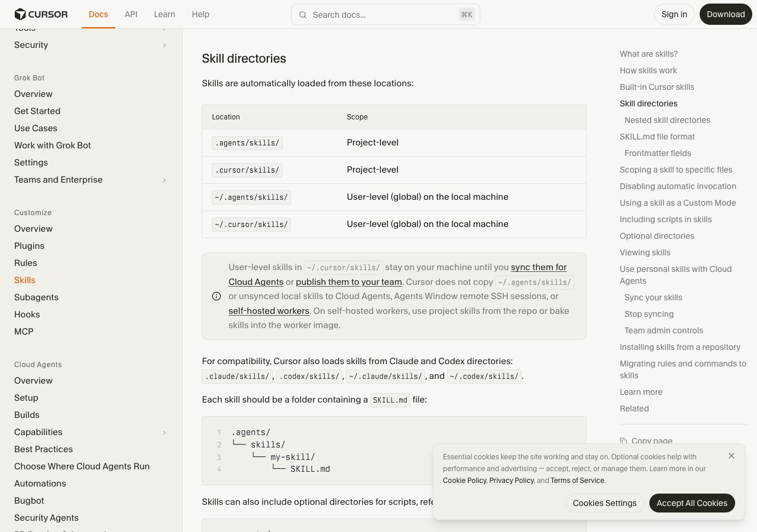Expand the Capabilities section
This screenshot has height=532, width=757.
[164, 433]
